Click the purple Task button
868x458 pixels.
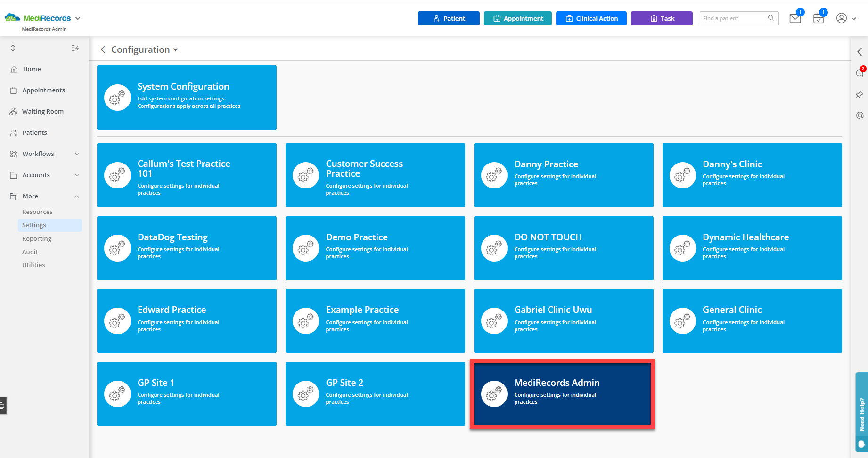tap(662, 18)
